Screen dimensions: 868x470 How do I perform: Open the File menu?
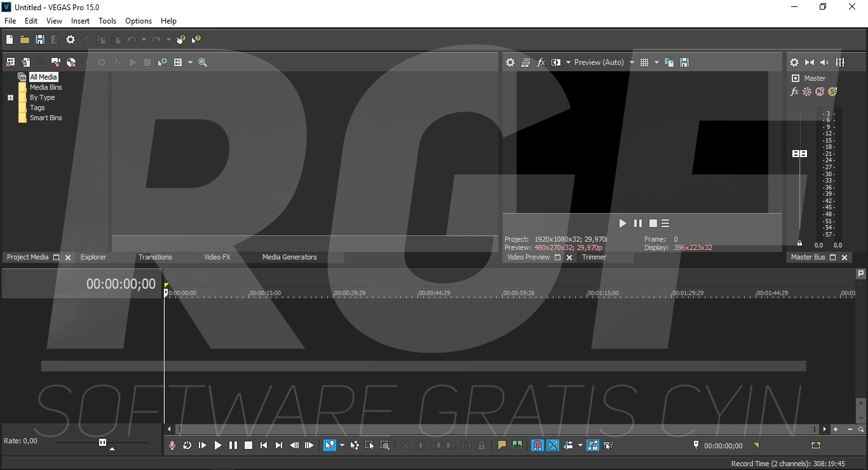pyautogui.click(x=10, y=21)
